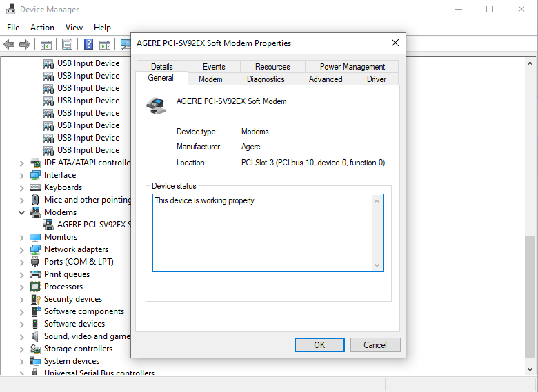Click Device Manager scrollbar up arrow
Viewport: 538px width, 392px height.
530,63
